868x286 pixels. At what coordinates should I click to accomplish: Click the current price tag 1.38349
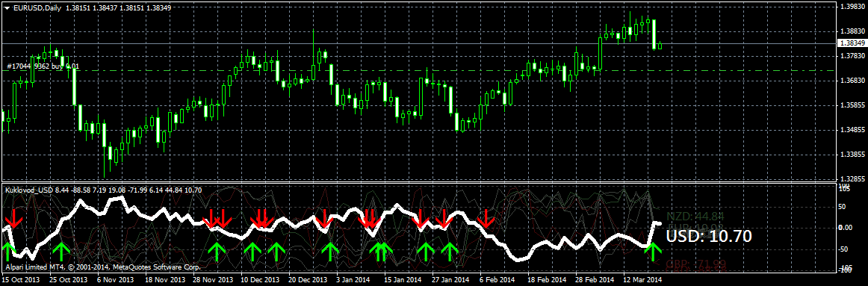[852, 43]
